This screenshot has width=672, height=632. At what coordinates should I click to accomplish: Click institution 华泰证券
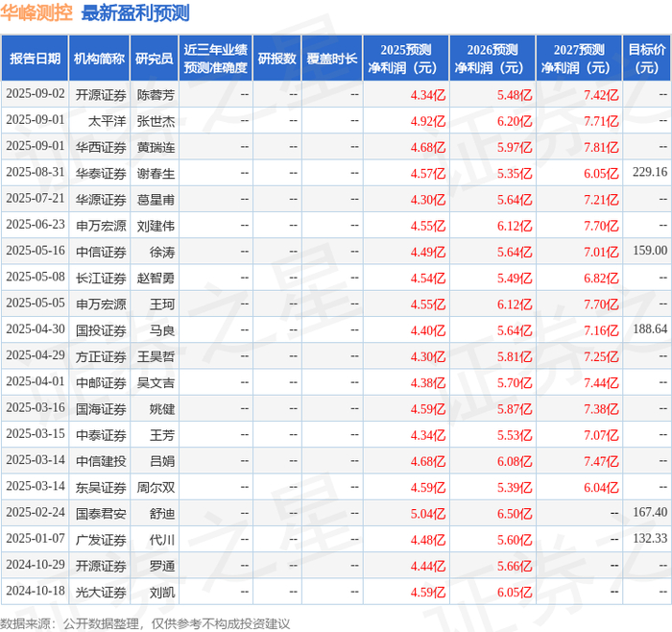click(101, 173)
